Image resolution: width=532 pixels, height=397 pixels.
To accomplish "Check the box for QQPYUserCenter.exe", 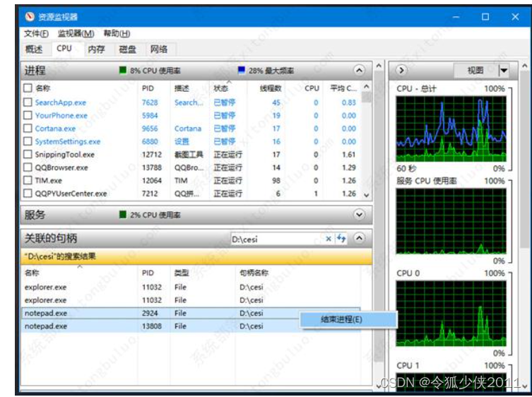I will coord(28,194).
